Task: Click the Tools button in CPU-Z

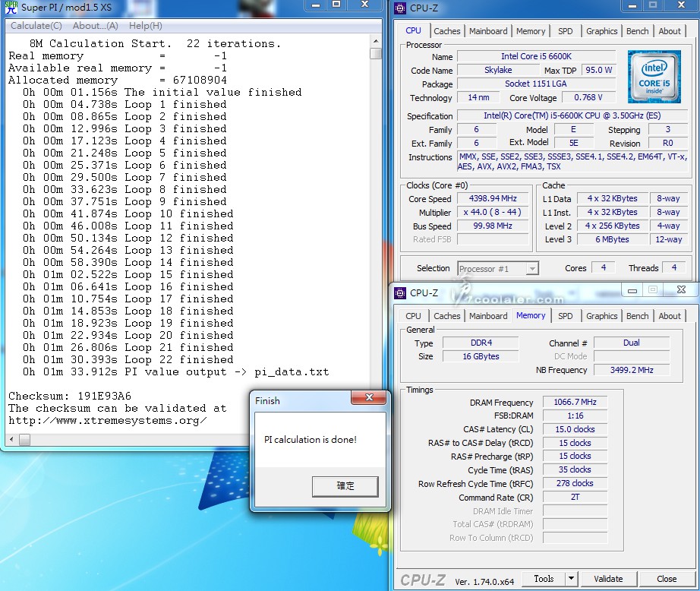Action: (x=544, y=579)
